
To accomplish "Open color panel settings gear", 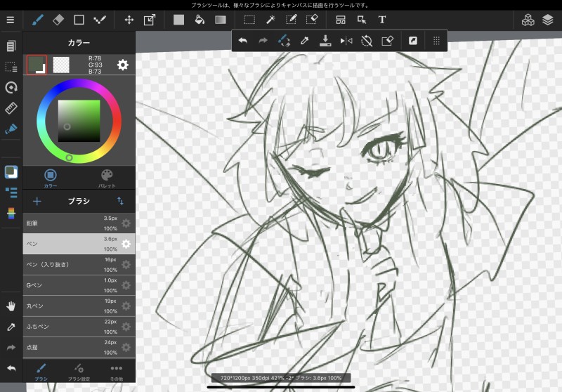I will [x=122, y=65].
